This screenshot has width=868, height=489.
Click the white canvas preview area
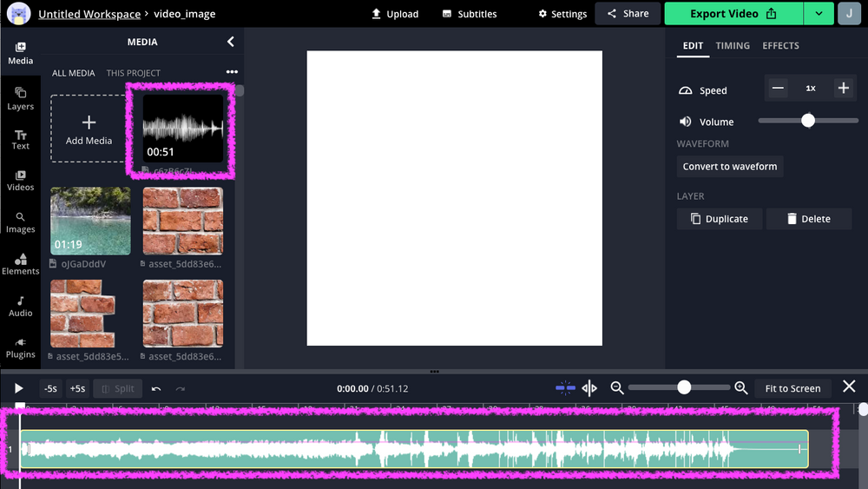click(455, 198)
